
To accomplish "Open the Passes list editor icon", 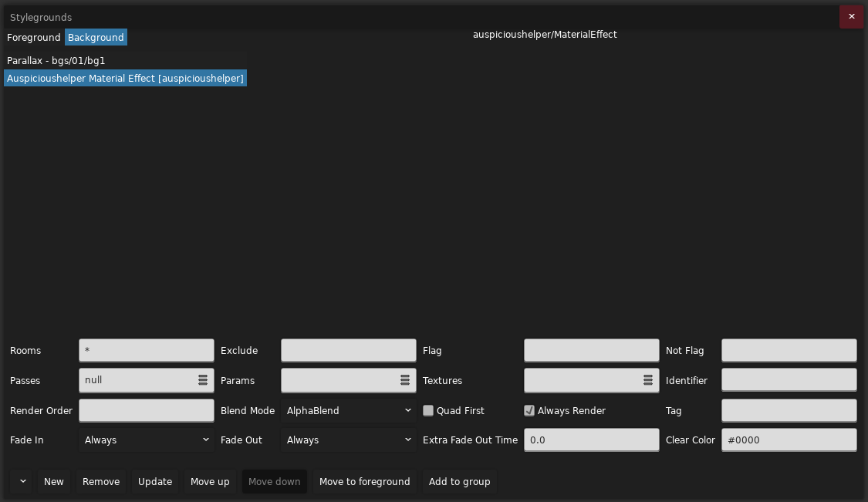I will tap(203, 380).
